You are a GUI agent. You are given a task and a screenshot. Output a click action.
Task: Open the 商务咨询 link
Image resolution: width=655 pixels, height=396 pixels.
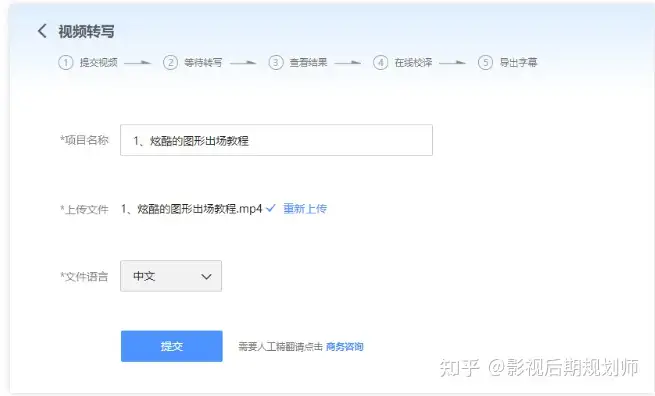345,347
